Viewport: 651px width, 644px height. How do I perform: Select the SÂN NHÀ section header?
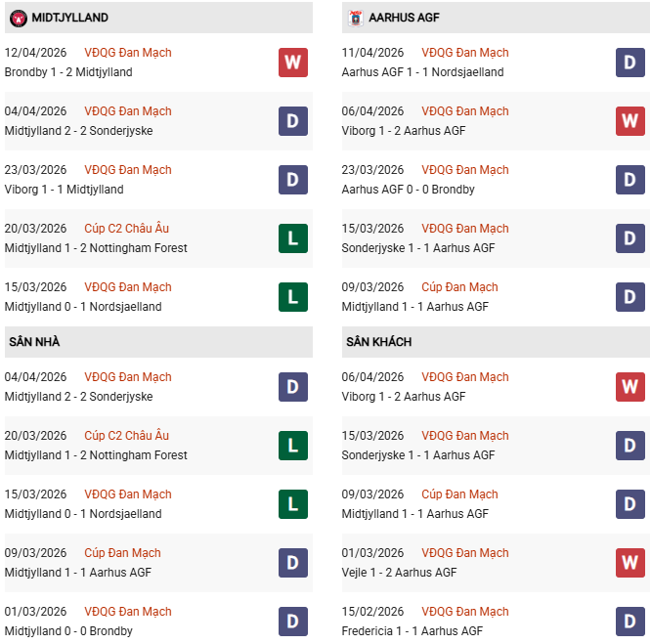(x=35, y=342)
